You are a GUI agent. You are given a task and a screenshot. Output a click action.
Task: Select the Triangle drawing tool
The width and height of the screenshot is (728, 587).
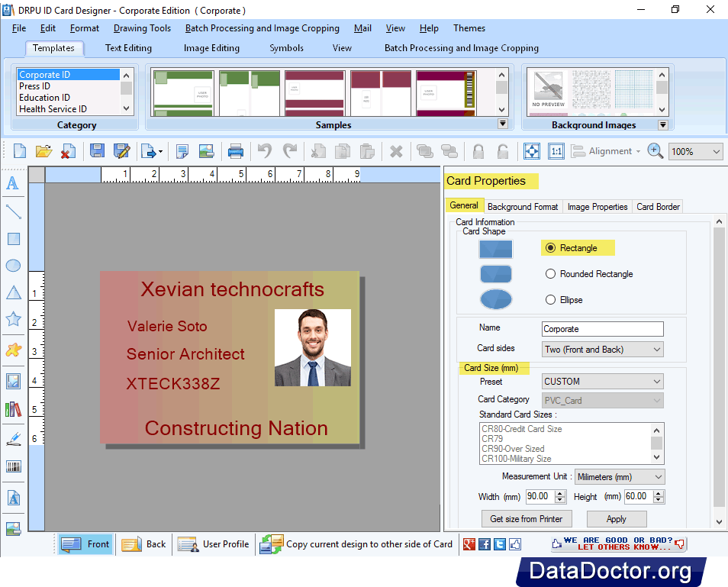(x=14, y=292)
